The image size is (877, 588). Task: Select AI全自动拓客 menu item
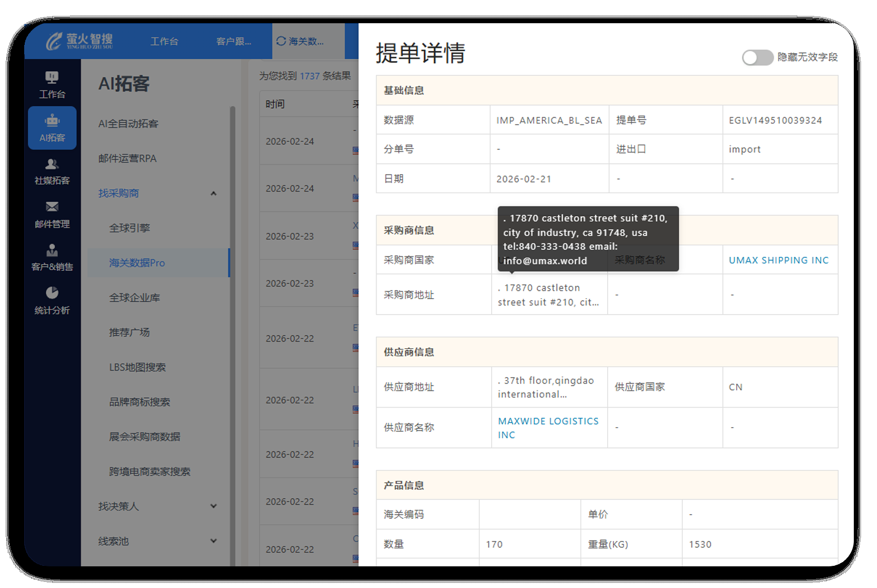point(128,124)
